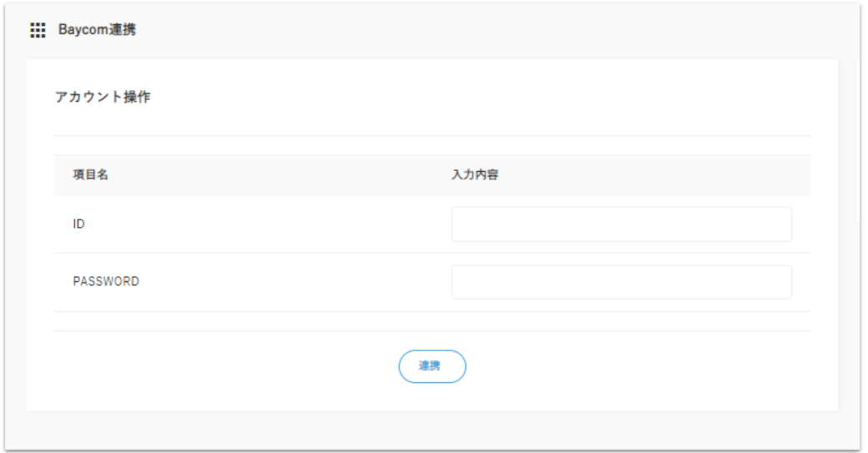Screen dimensions: 868x453
Task: Focus the ID input field
Action: 621,224
